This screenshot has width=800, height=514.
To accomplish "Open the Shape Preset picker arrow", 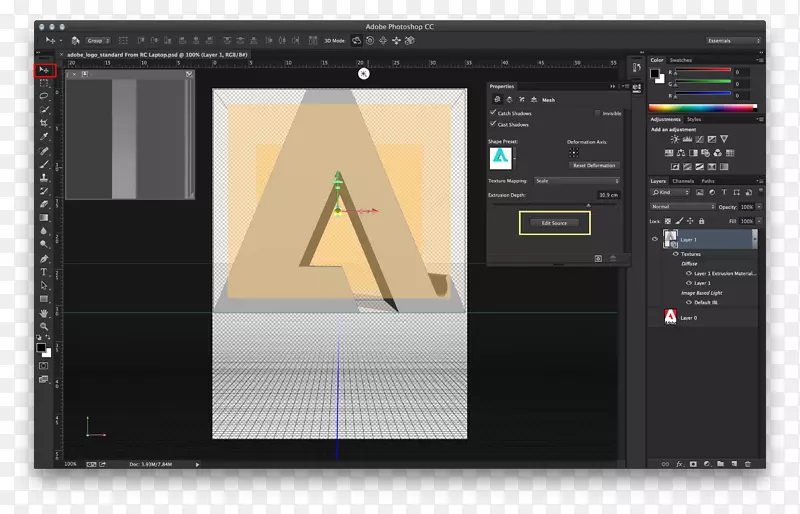I will tap(514, 158).
